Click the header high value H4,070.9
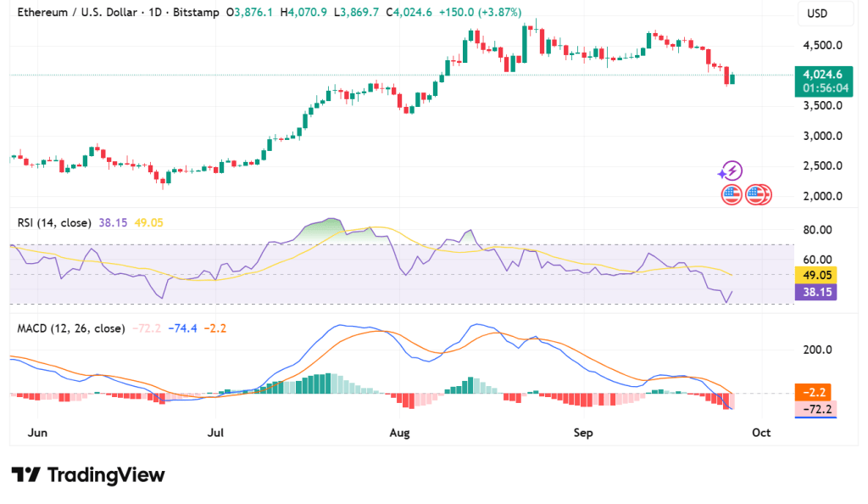This screenshot has width=868, height=504. [303, 12]
